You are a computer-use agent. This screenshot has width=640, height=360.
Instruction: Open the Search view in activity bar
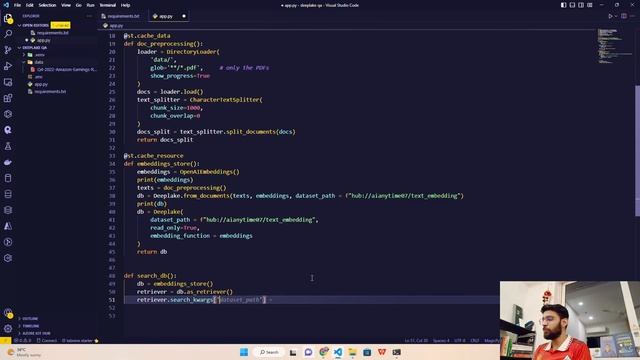coord(8,34)
